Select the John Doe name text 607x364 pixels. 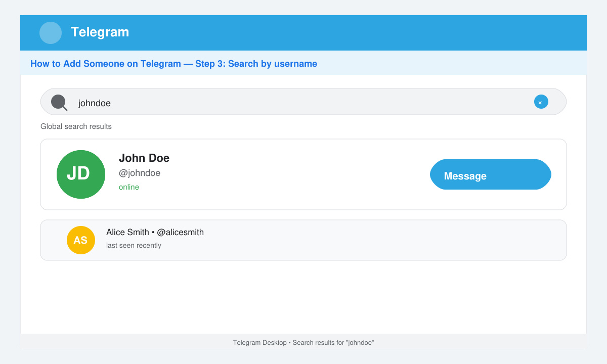pos(144,158)
